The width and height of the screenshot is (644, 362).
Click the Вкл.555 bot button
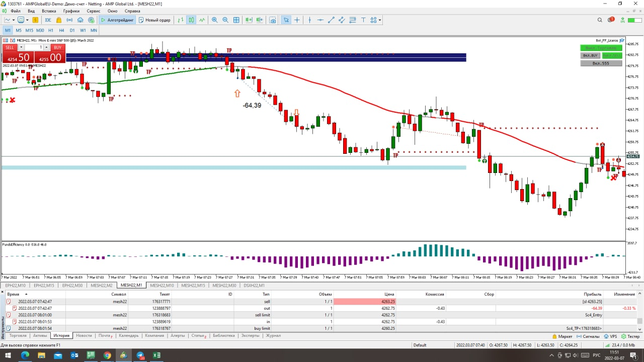[601, 63]
